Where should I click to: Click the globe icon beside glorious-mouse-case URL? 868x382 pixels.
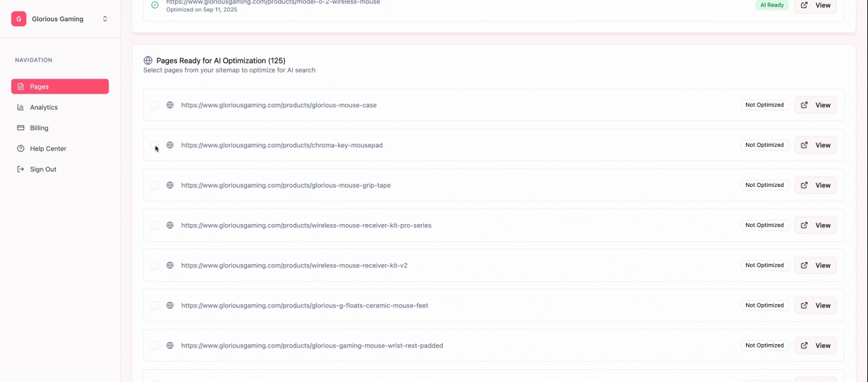[170, 105]
